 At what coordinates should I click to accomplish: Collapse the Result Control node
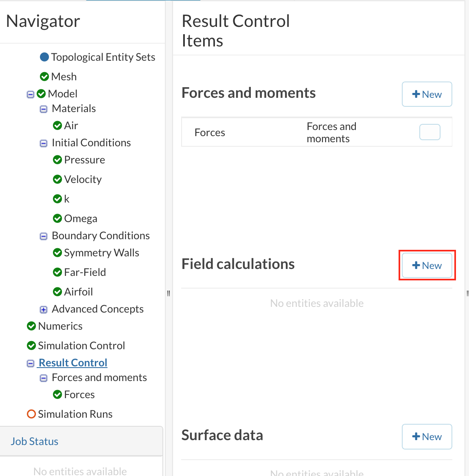pyautogui.click(x=31, y=363)
